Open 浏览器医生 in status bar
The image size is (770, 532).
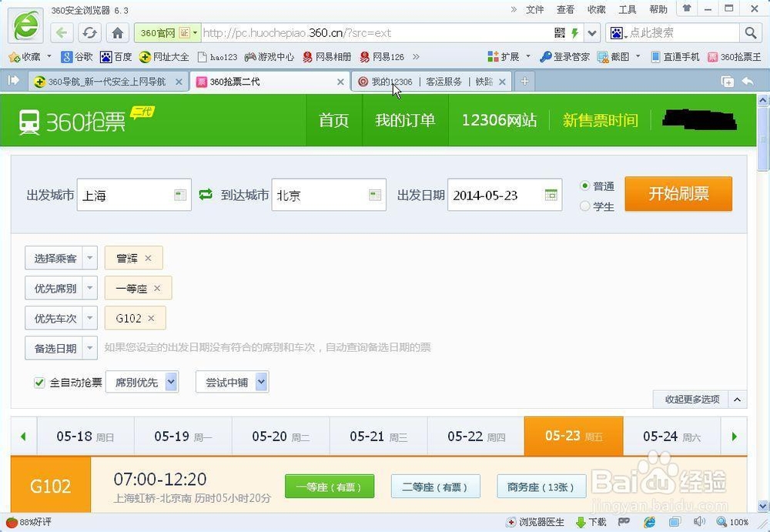pos(535,522)
